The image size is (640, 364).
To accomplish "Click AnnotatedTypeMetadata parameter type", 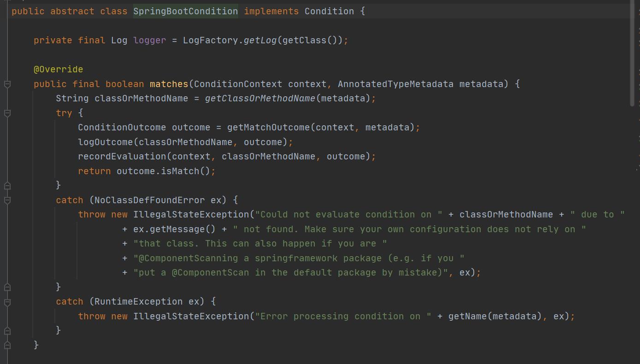I will pos(396,84).
